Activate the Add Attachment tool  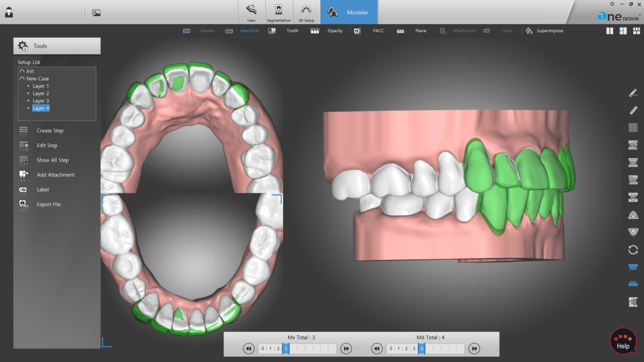[55, 175]
